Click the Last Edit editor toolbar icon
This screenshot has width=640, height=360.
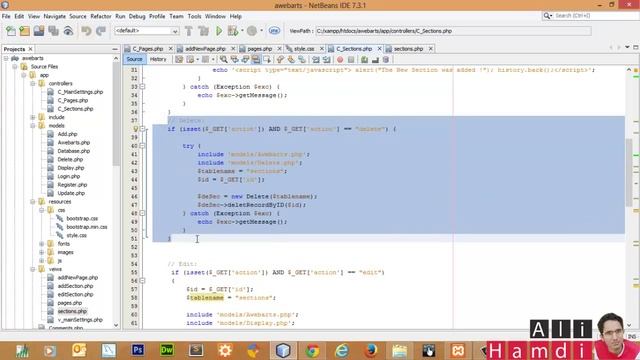[179, 60]
